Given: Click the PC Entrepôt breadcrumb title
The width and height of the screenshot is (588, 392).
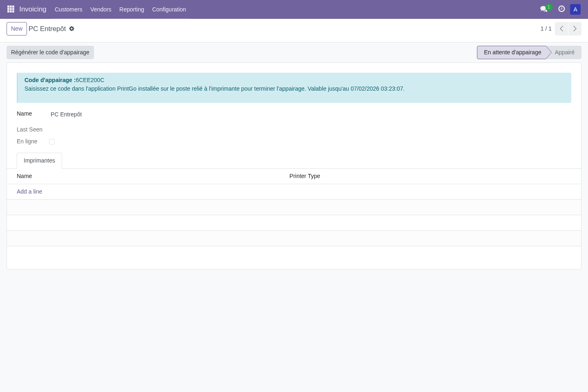Looking at the screenshot, I should click(47, 29).
